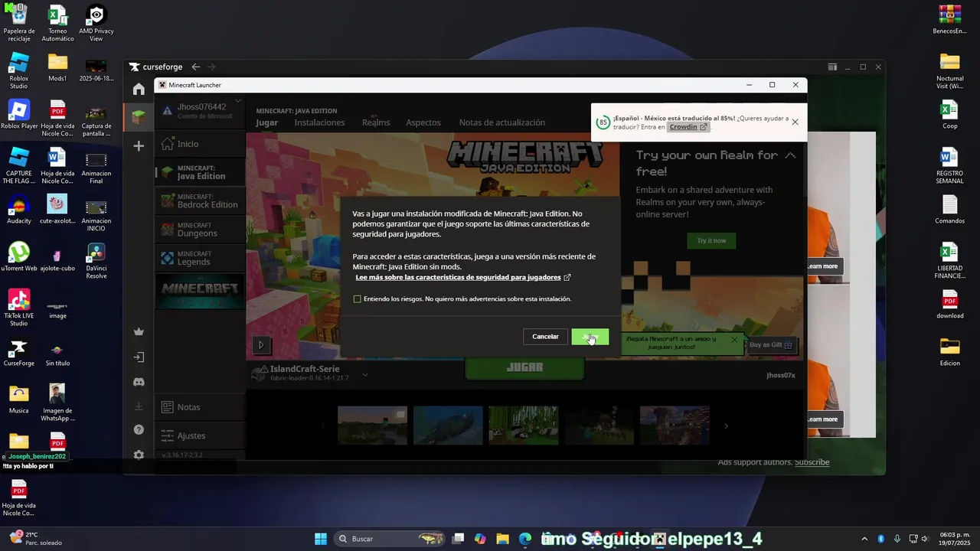Select Minecraft Java Edition in sidebar

tap(200, 172)
